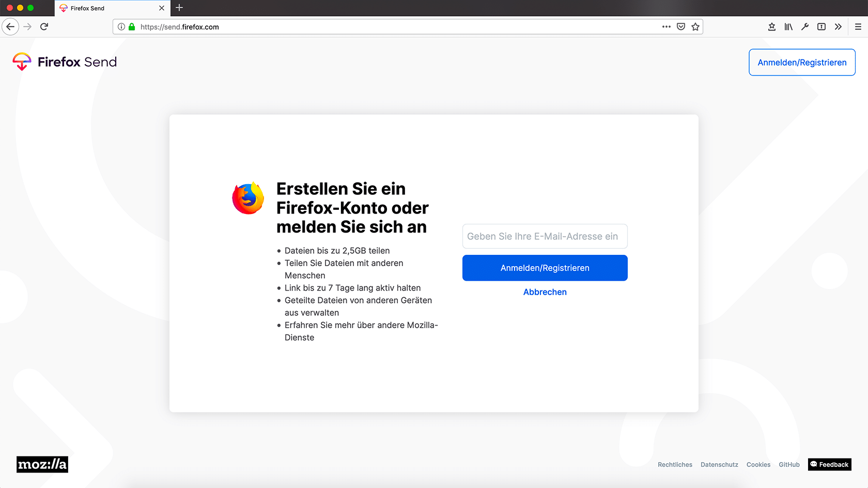Open the Rechtliches footer link
The width and height of the screenshot is (868, 488).
pos(675,465)
